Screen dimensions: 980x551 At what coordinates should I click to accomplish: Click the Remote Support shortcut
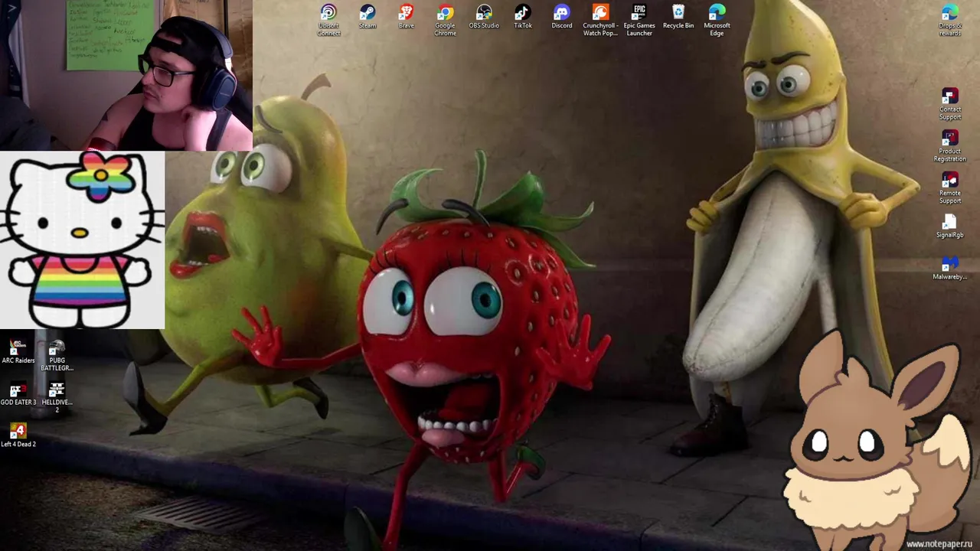point(950,187)
